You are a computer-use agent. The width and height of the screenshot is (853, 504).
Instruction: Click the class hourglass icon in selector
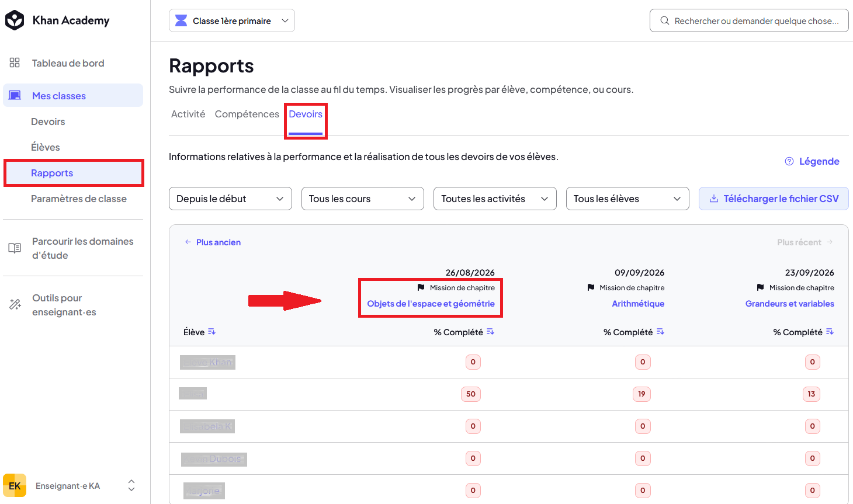coord(182,21)
